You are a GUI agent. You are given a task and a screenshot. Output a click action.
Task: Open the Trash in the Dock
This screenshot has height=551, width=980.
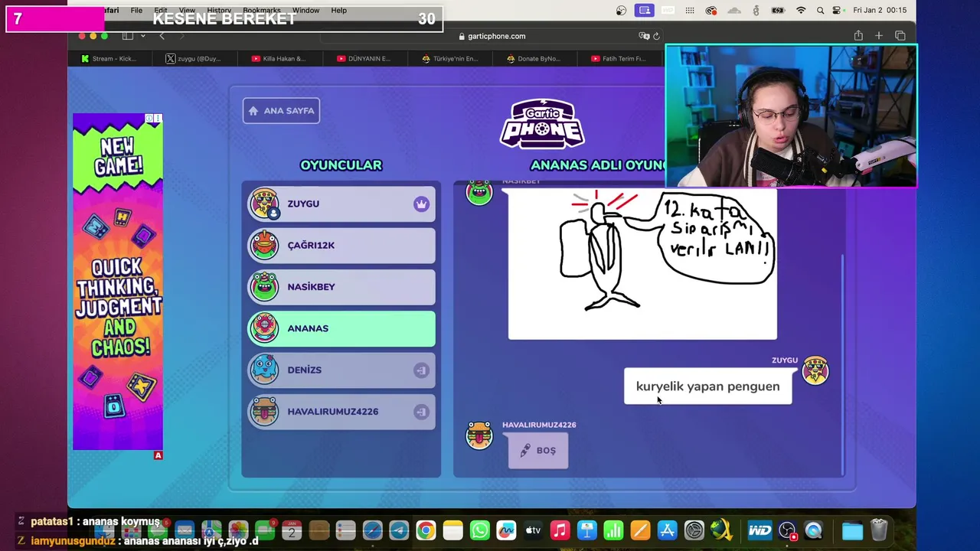point(879,530)
